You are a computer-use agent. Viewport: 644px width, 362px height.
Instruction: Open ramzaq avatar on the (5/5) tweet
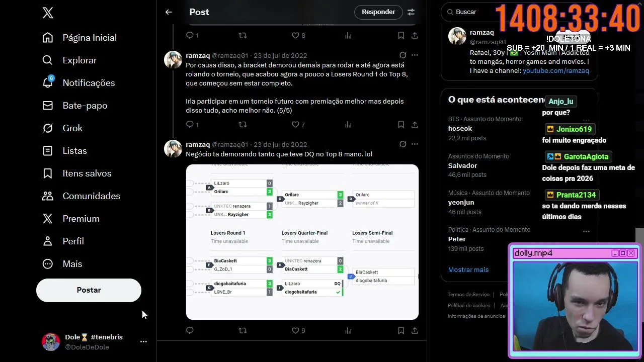[x=173, y=60]
